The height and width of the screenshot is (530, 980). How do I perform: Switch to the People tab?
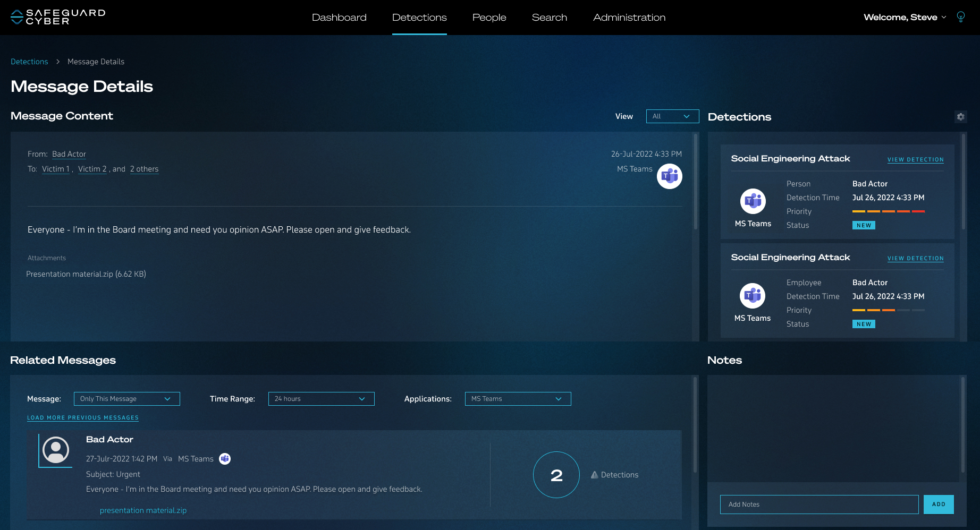tap(488, 17)
